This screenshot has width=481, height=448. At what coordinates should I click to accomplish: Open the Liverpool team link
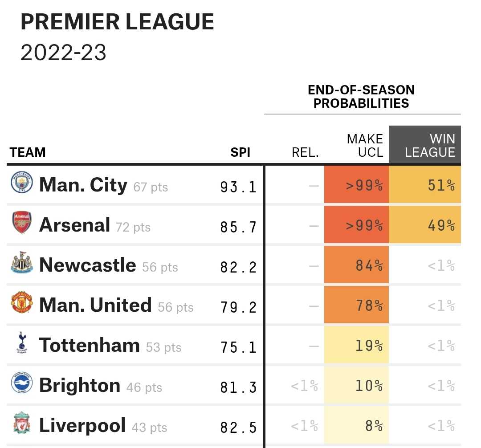pyautogui.click(x=82, y=425)
